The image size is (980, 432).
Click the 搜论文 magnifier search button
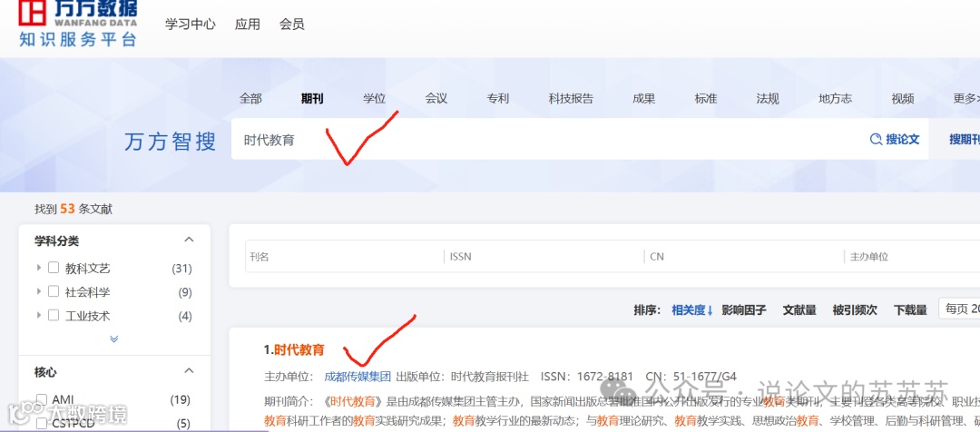point(895,139)
